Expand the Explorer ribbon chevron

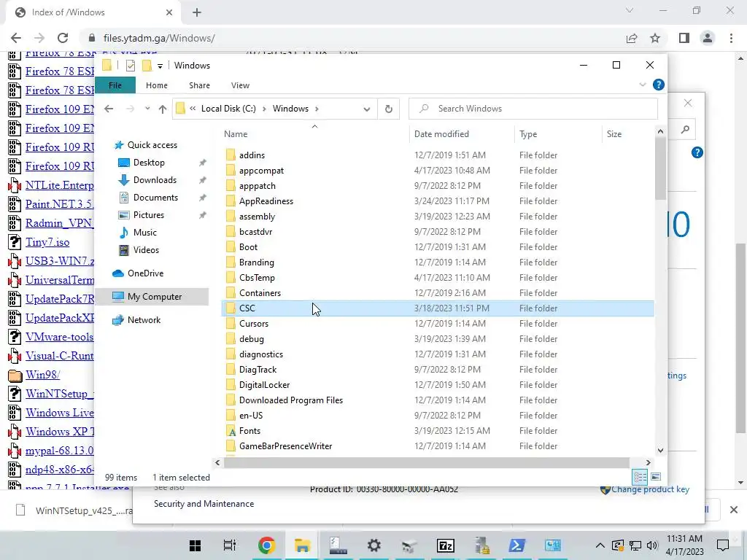[x=643, y=85]
